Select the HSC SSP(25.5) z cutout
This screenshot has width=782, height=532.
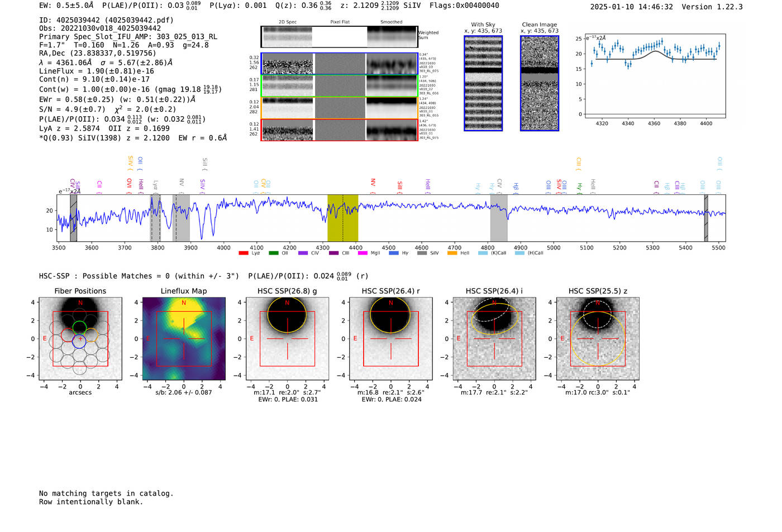pyautogui.click(x=598, y=338)
